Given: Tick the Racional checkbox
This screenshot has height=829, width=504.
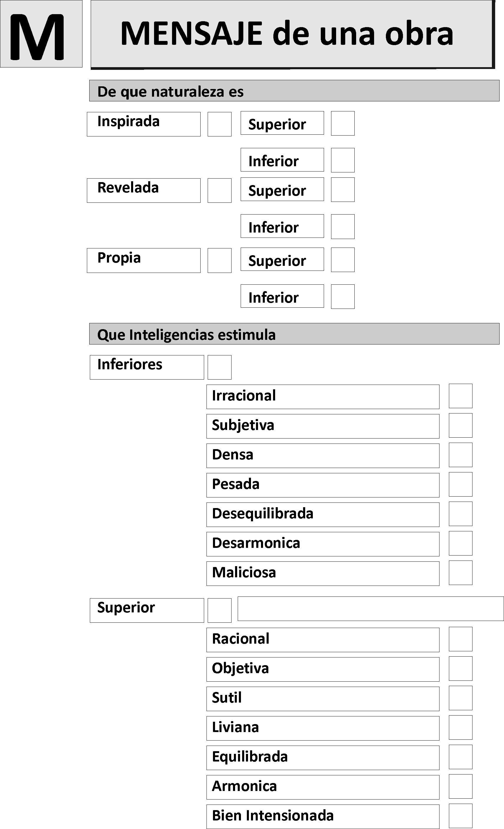Looking at the screenshot, I should pos(460,639).
